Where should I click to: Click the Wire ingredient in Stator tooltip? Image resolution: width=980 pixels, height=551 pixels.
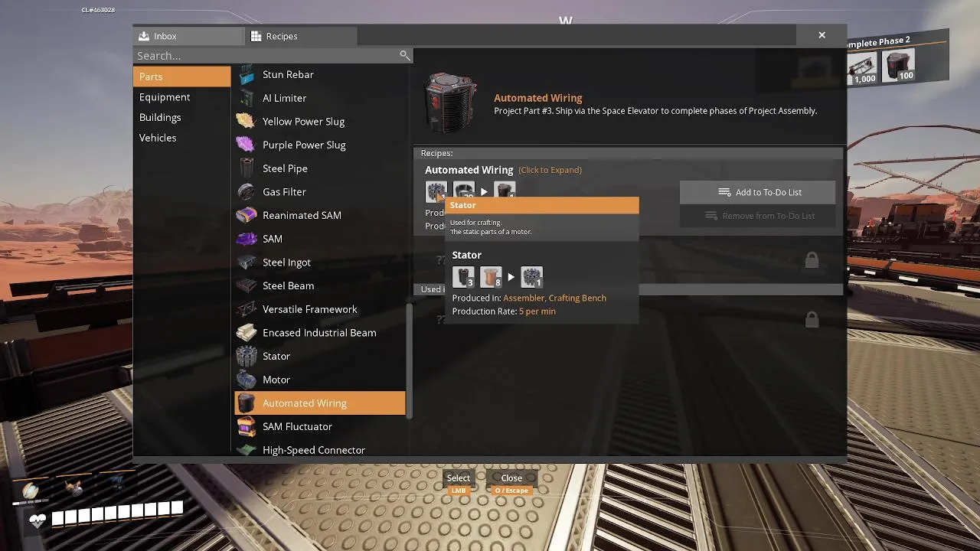[x=491, y=276]
